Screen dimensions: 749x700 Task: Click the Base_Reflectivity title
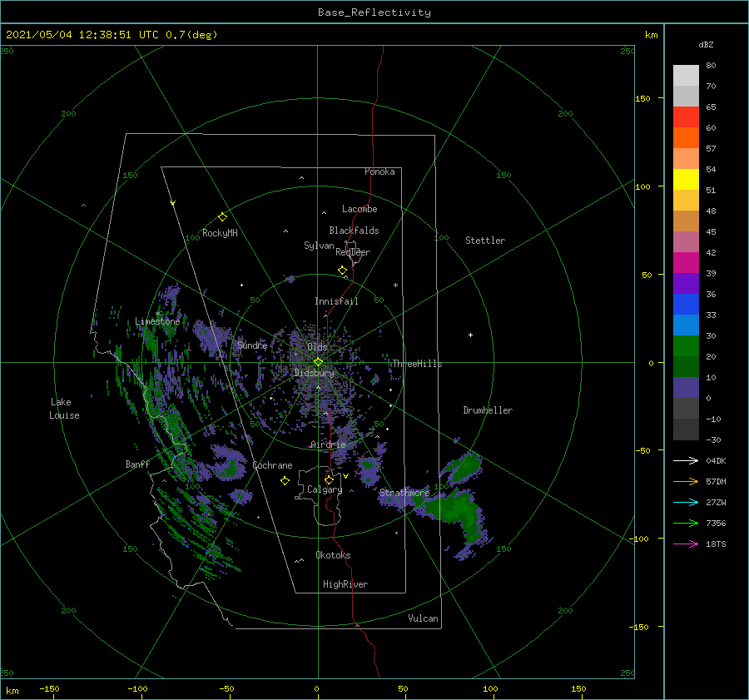[374, 12]
